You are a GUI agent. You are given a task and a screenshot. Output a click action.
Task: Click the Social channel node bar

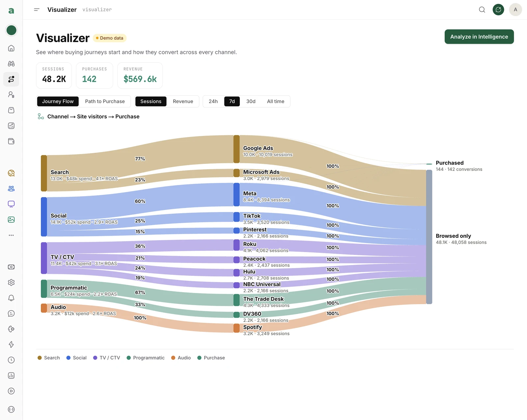coord(44,217)
